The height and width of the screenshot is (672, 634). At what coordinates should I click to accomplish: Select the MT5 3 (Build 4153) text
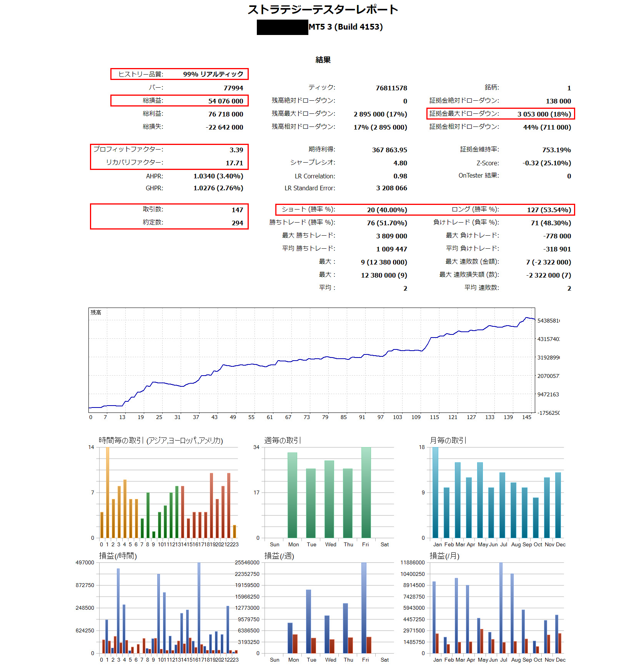point(346,27)
